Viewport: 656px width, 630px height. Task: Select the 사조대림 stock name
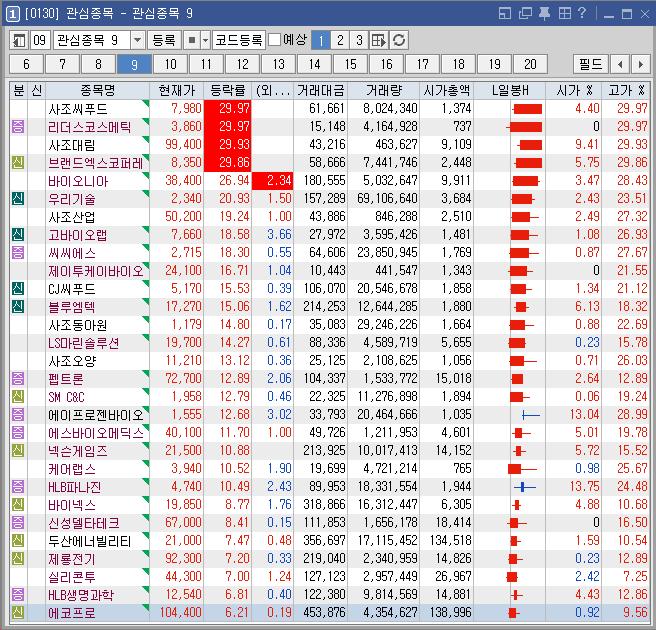tap(72, 145)
